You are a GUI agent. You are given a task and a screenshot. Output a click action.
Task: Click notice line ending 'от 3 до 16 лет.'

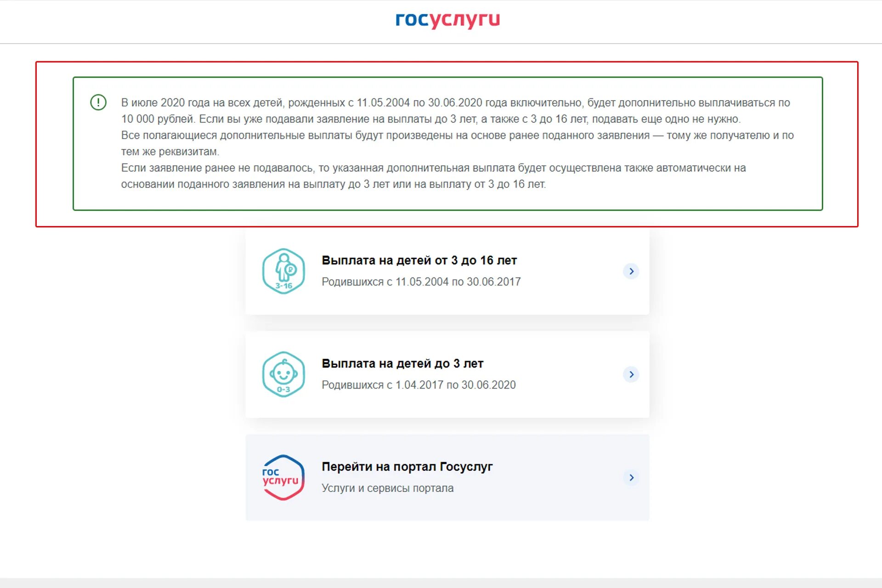click(x=334, y=184)
